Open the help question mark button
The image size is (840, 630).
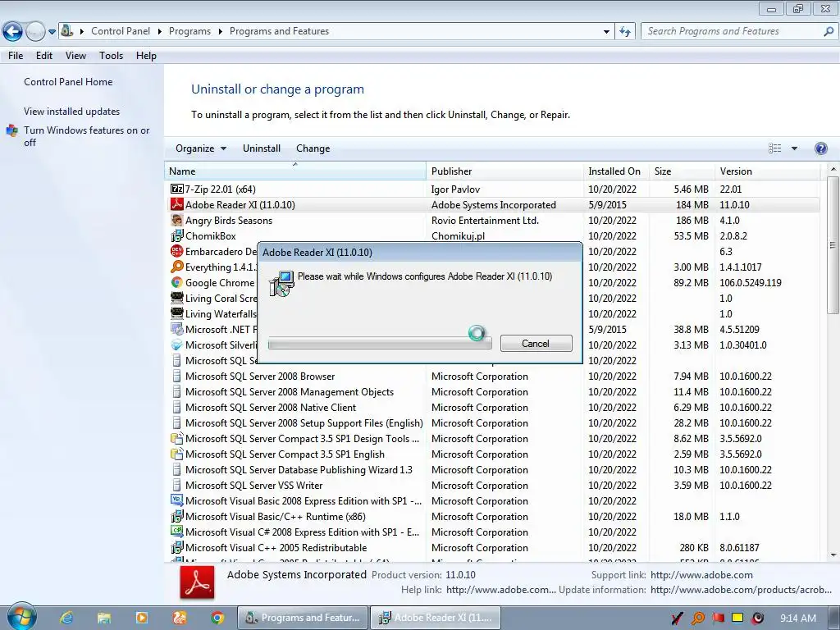pos(820,148)
